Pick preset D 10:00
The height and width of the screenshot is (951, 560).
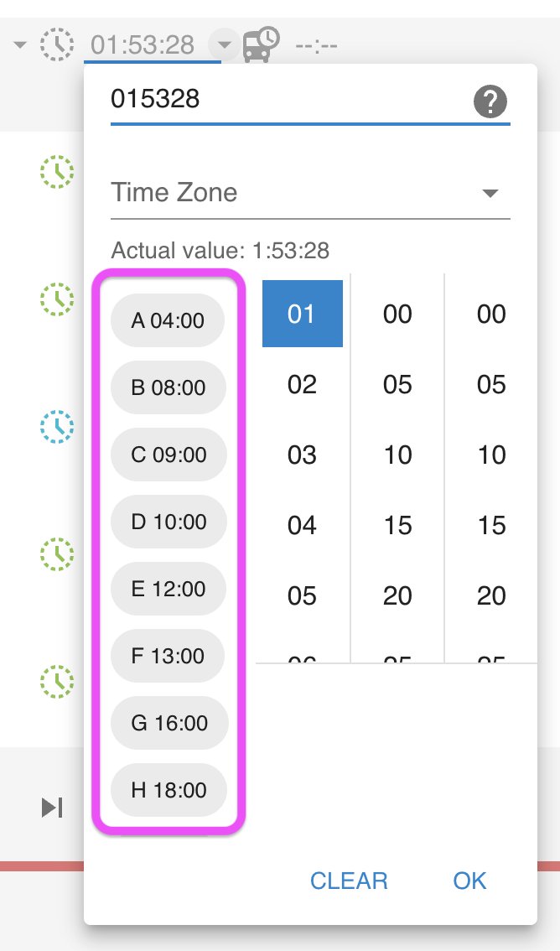168,522
